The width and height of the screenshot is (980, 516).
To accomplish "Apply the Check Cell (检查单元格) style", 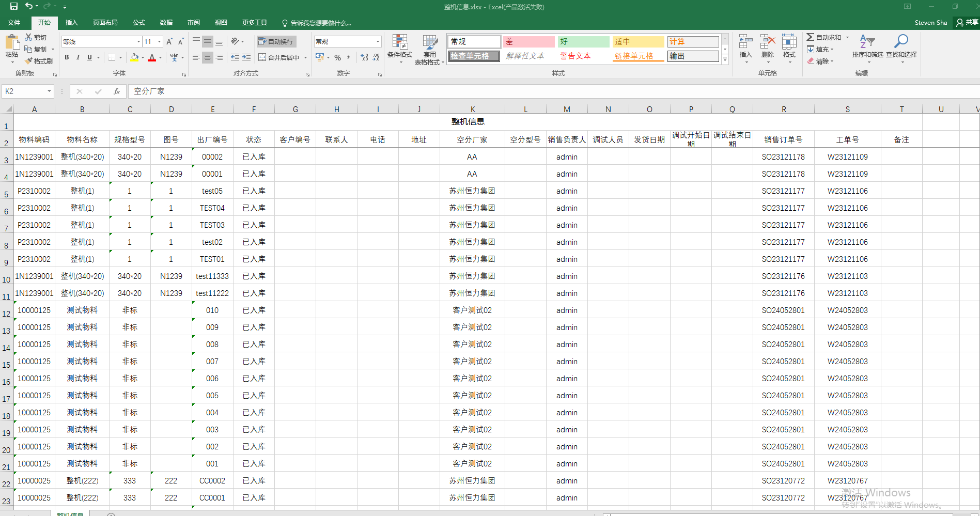I will tap(474, 56).
